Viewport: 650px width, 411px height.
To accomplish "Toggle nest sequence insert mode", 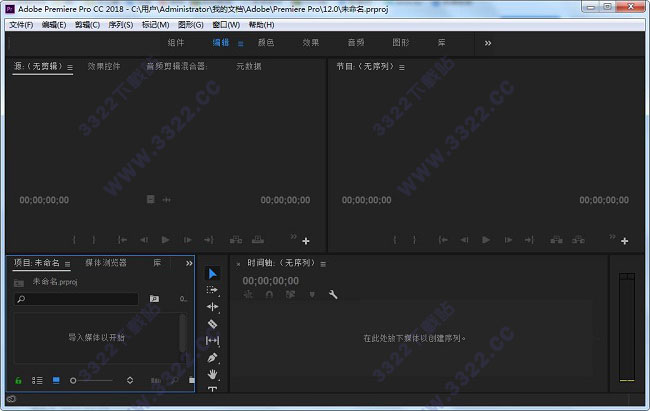I will [x=248, y=294].
